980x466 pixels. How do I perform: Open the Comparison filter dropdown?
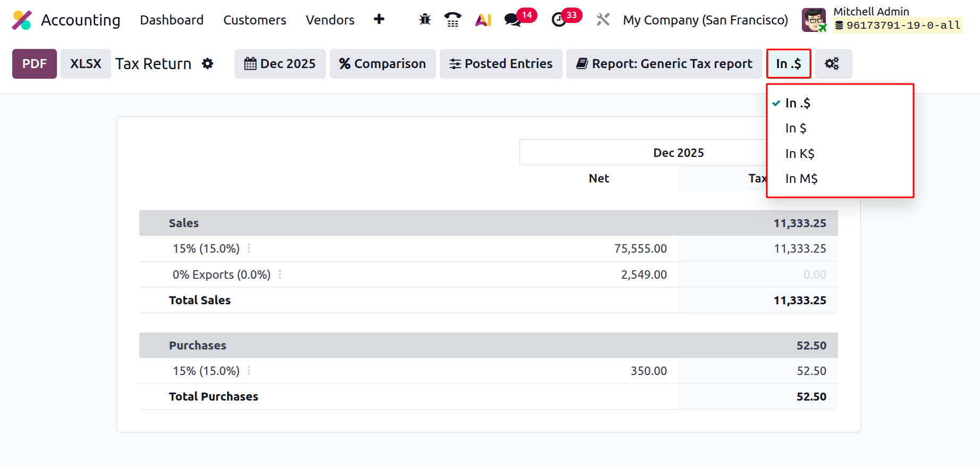tap(382, 64)
